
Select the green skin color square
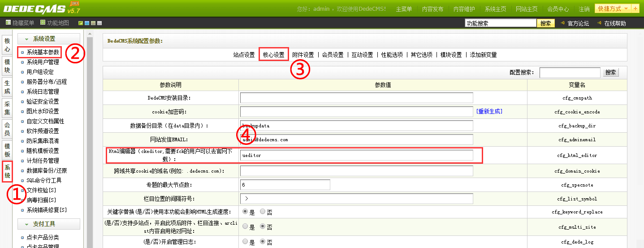[x=80, y=23]
